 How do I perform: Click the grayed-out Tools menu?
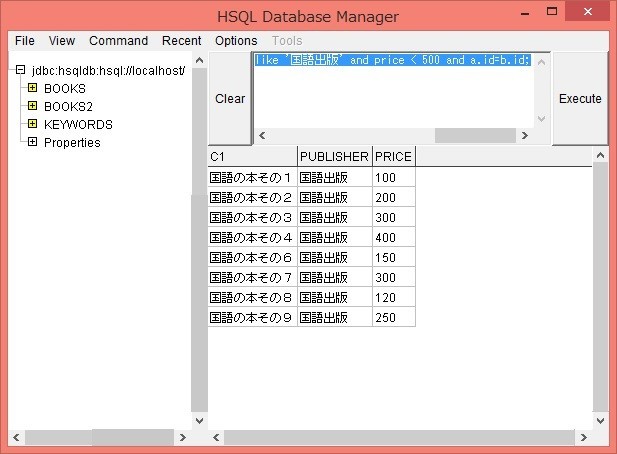tap(287, 41)
